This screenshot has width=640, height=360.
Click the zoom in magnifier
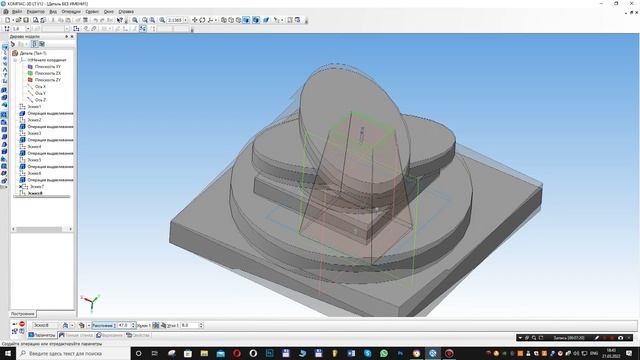145,20
